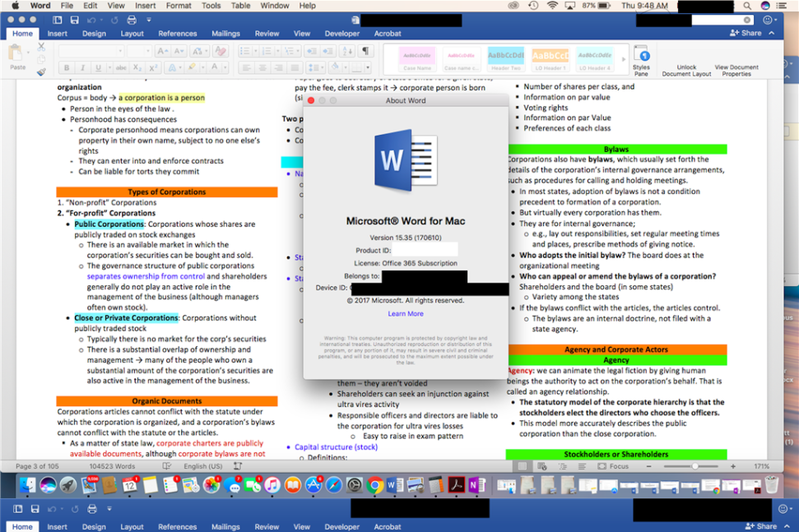
Task: Expand the styles gallery arrow
Action: tap(624, 59)
